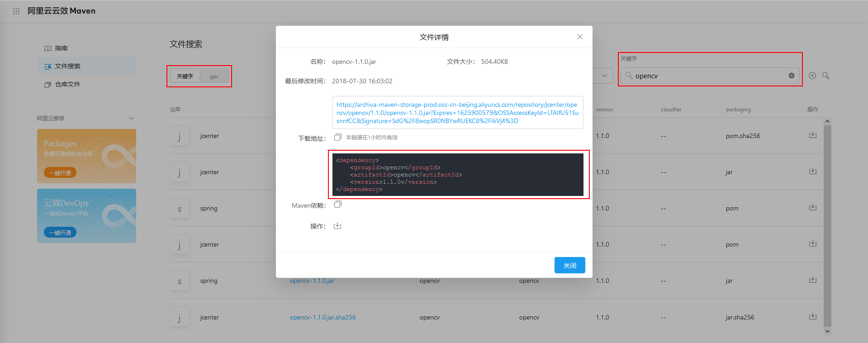This screenshot has height=343, width=868.
Task: Download the jar.sha256 row file
Action: (812, 316)
